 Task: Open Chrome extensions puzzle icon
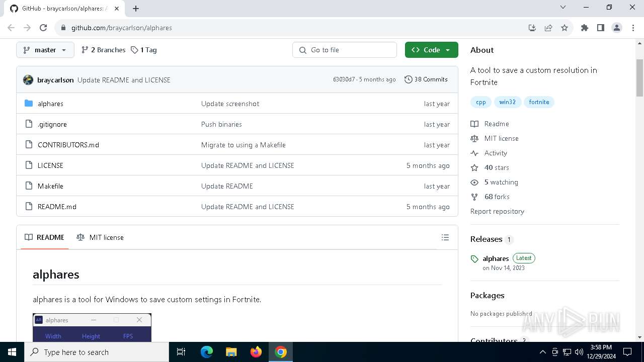click(x=585, y=28)
